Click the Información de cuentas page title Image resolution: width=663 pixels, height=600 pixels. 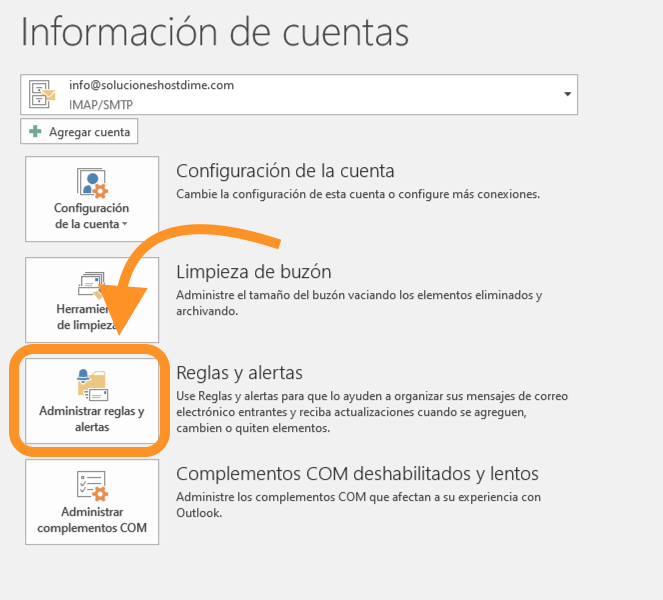214,32
